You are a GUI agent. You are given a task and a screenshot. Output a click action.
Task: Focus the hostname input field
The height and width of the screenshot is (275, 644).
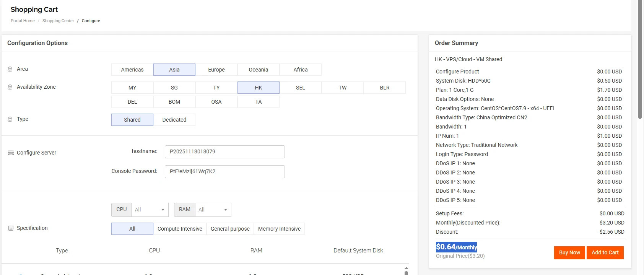pyautogui.click(x=224, y=152)
